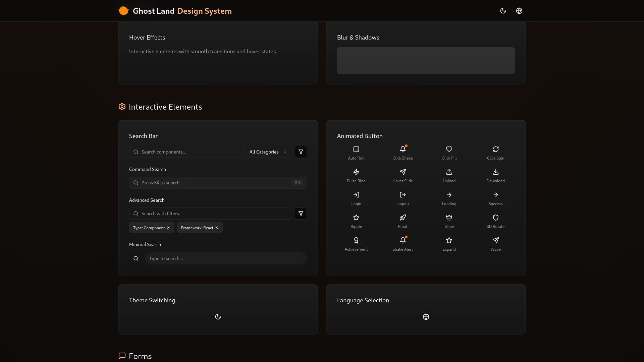Click the Click Spin refresh icon
The width and height of the screenshot is (644, 362).
tap(495, 149)
